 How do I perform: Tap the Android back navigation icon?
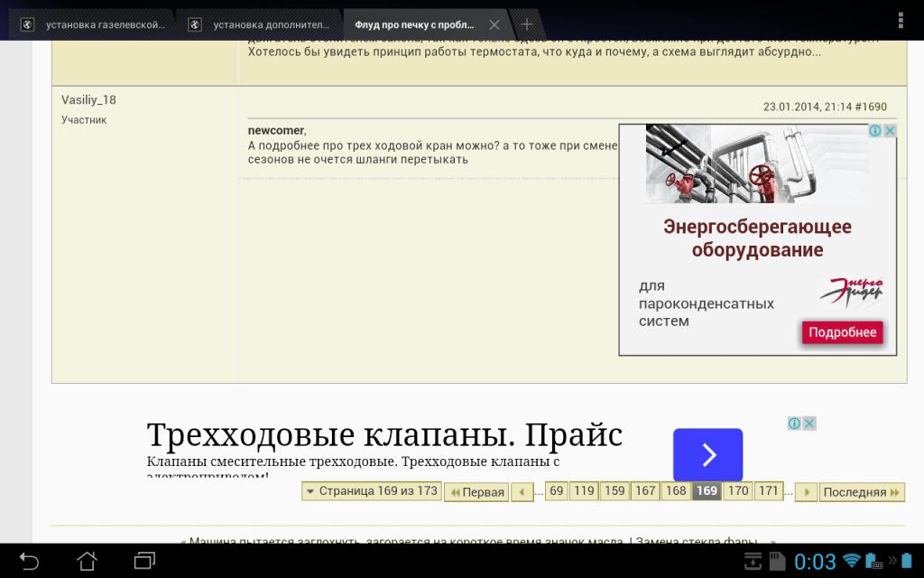click(x=30, y=561)
